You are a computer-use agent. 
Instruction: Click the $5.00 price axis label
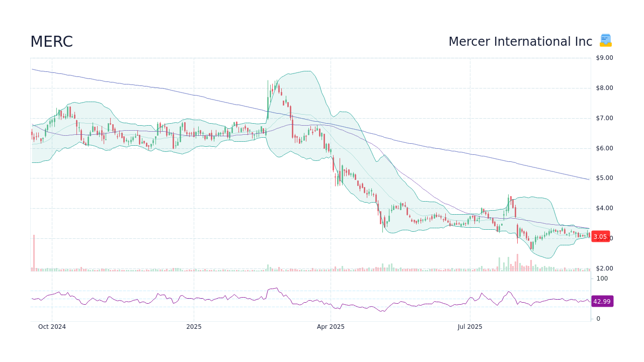click(604, 178)
